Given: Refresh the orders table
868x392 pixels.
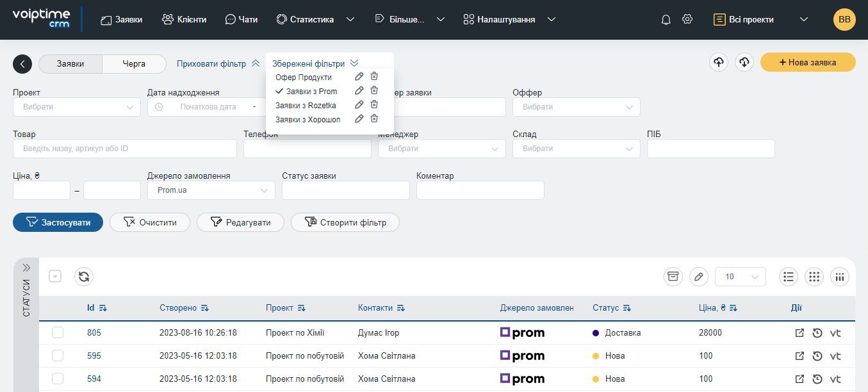Looking at the screenshot, I should click(x=84, y=277).
